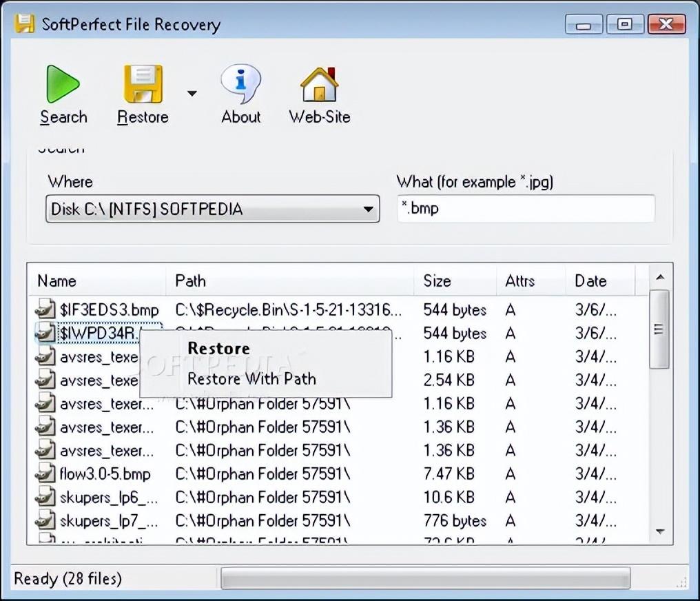Choose Restore With Path in context menu
Image resolution: width=700 pixels, height=601 pixels.
pos(251,378)
